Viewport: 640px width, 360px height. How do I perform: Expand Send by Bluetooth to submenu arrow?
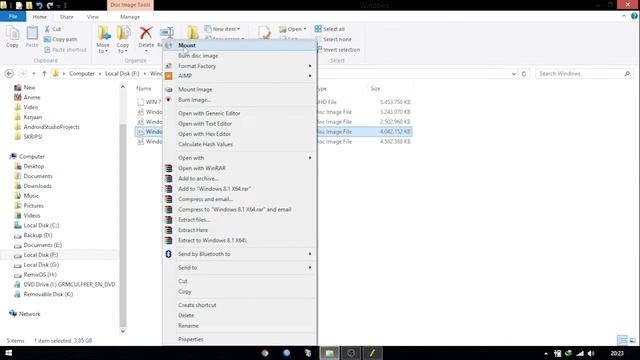310,254
